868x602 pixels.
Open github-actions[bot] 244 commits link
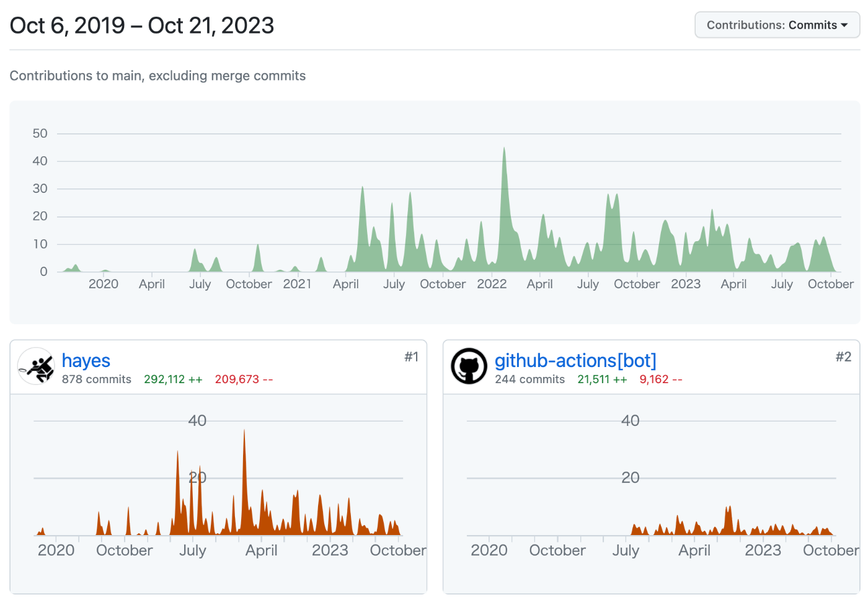[x=530, y=379]
